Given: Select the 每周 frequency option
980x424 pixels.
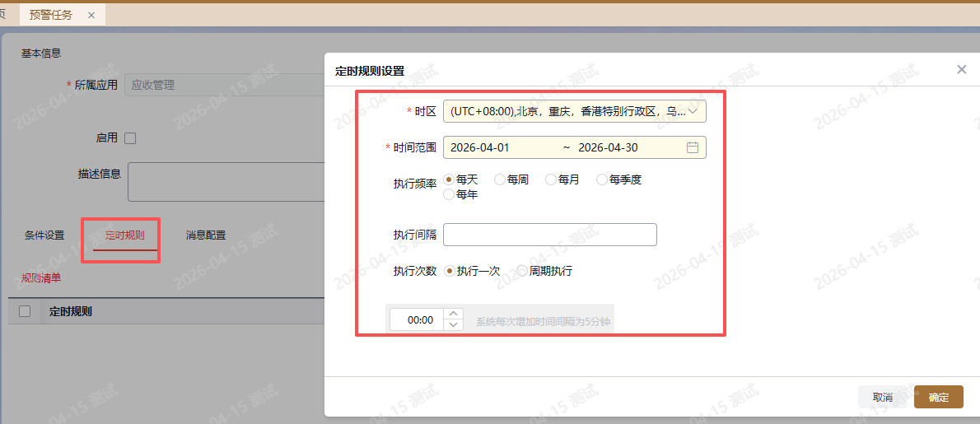Looking at the screenshot, I should pos(500,179).
